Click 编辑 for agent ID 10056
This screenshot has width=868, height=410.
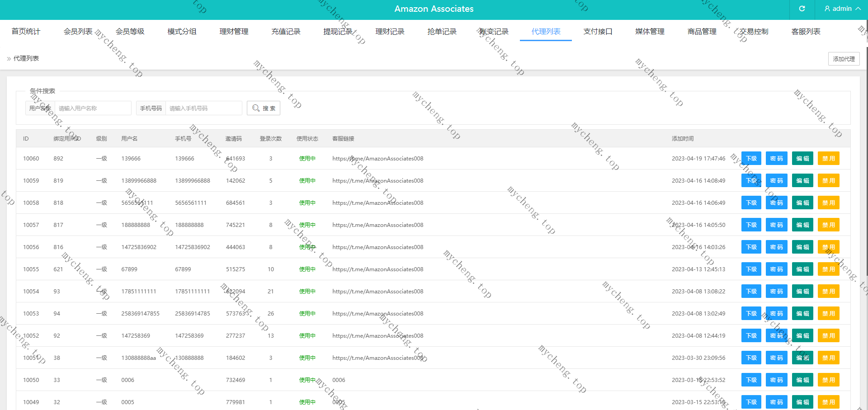(x=802, y=247)
